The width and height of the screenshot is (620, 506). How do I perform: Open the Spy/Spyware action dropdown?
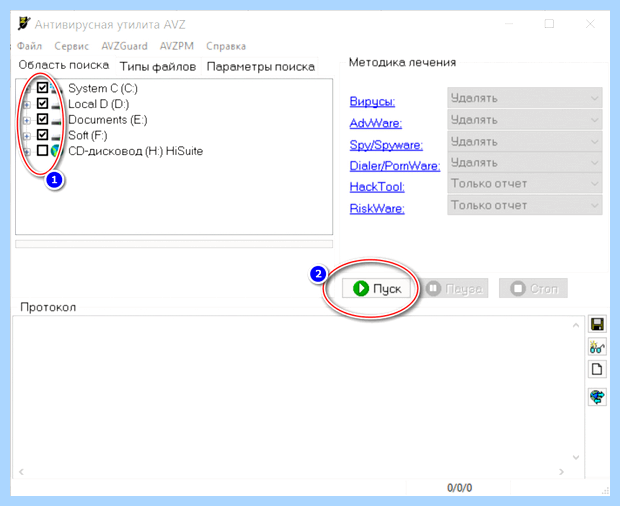(525, 141)
